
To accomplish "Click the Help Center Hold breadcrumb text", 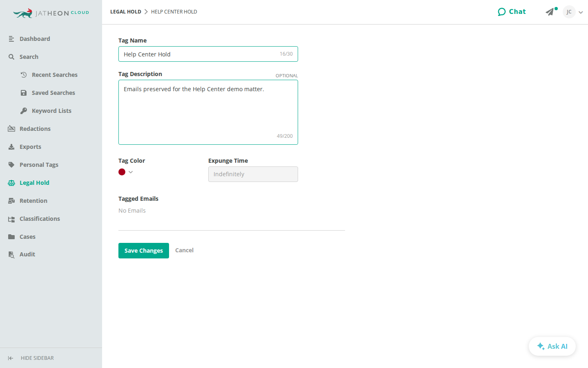I will [x=174, y=12].
